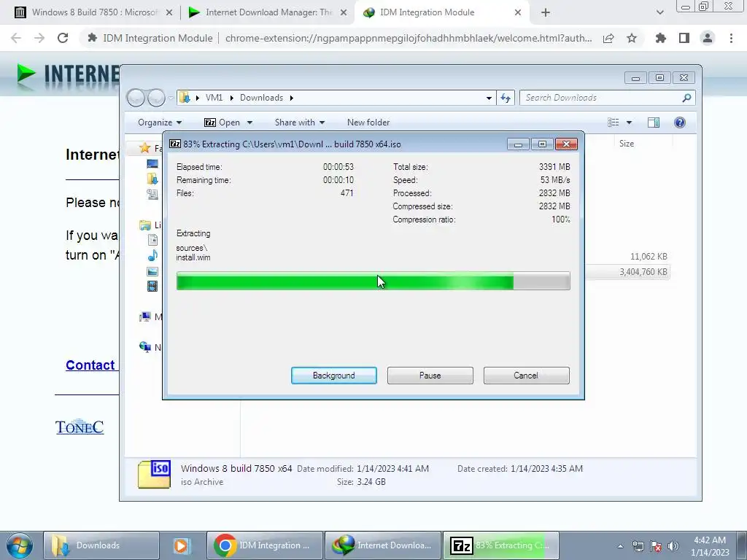This screenshot has width=747, height=560.
Task: Click the iso file icon in details pane
Action: pos(154,474)
